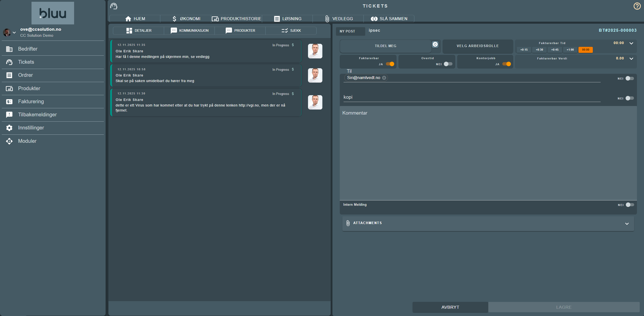This screenshot has width=644, height=316.
Task: Click the refresh icon next to TILDEL MEG
Action: 435,44
